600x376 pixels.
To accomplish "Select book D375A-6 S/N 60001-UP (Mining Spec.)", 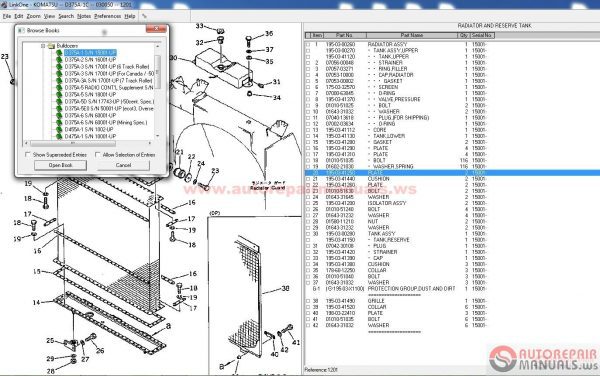I will pyautogui.click(x=106, y=122).
